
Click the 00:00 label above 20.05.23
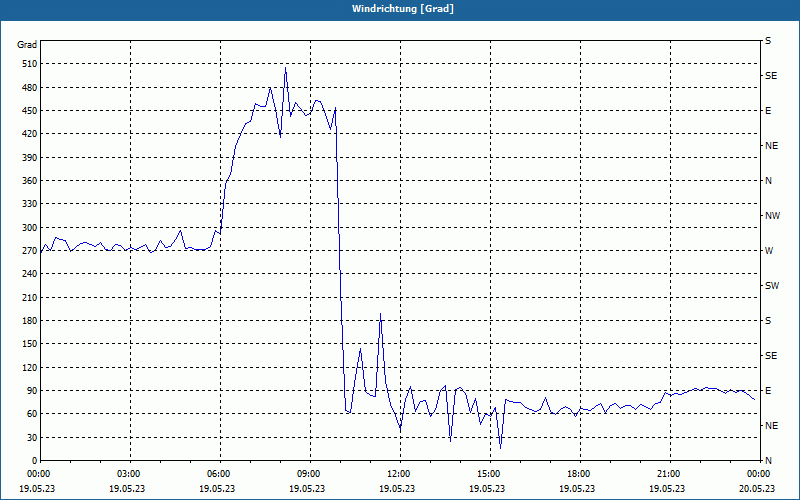pos(759,474)
